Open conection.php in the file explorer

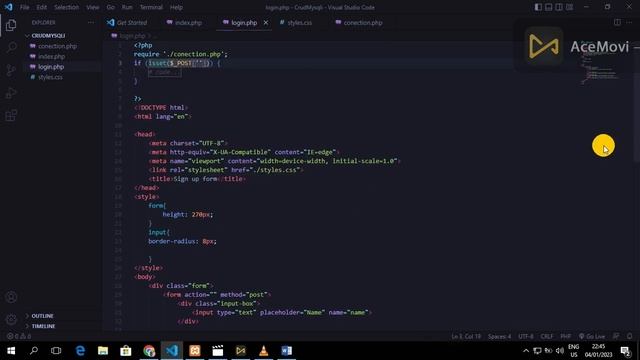pyautogui.click(x=57, y=46)
